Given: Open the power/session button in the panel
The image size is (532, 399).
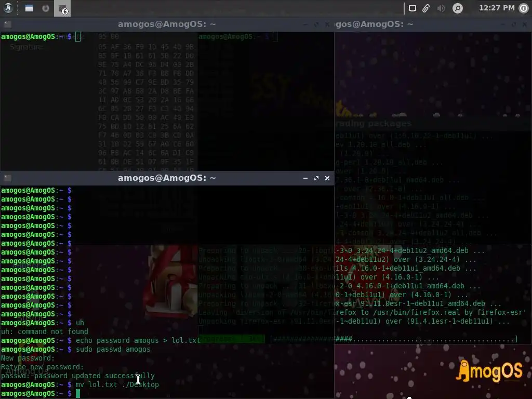Looking at the screenshot, I should (x=524, y=8).
